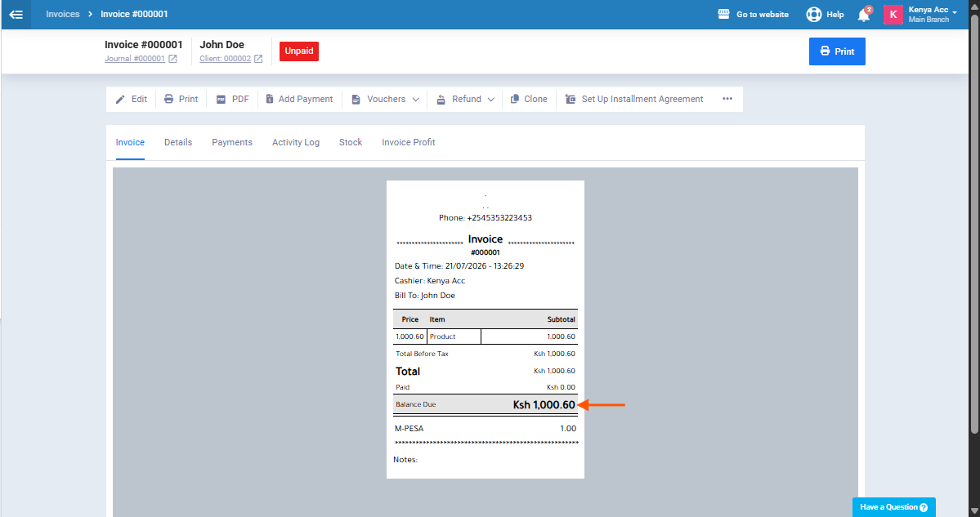The image size is (980, 517).
Task: Switch to the Stock tab
Action: [x=351, y=142]
